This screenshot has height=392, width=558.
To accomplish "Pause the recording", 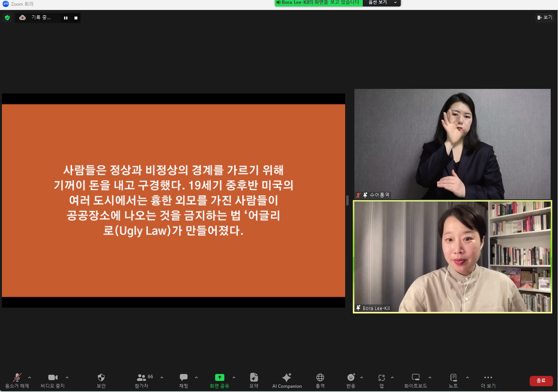I will pos(66,18).
